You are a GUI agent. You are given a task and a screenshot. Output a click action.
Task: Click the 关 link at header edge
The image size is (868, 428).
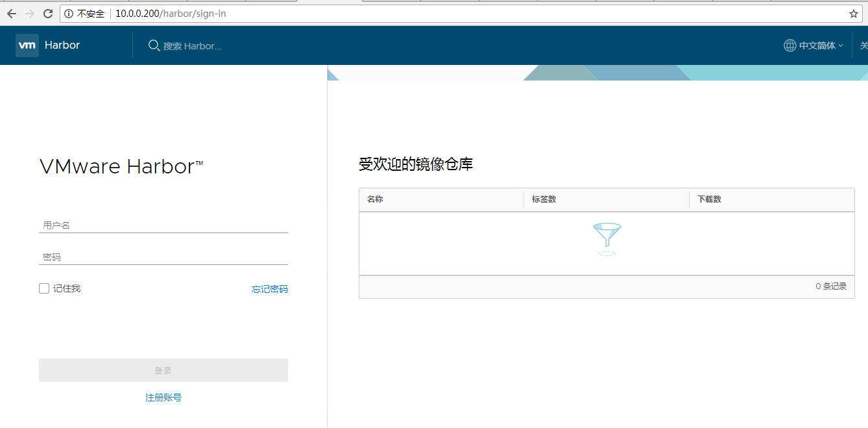point(863,45)
